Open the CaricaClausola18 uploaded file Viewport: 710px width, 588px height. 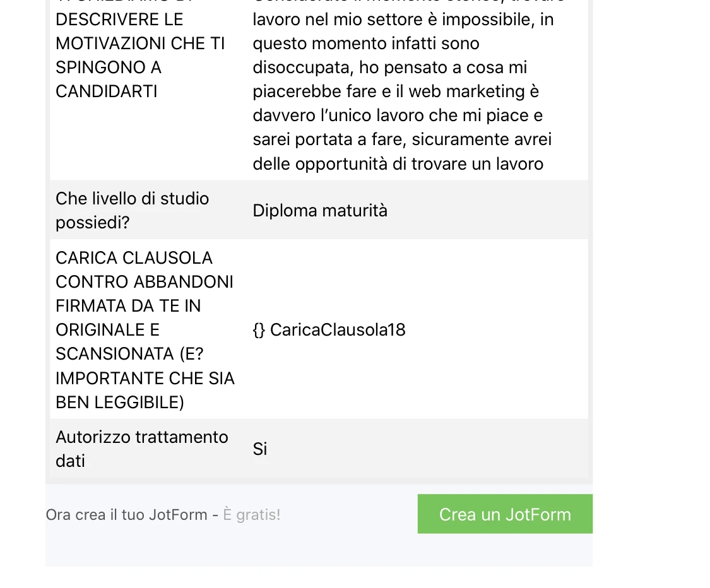pyautogui.click(x=338, y=329)
